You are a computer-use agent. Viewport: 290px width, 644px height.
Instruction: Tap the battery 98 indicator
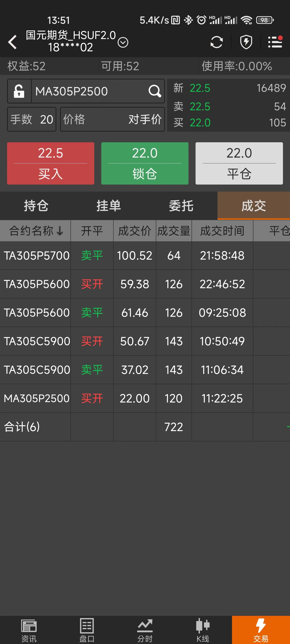pos(265,20)
